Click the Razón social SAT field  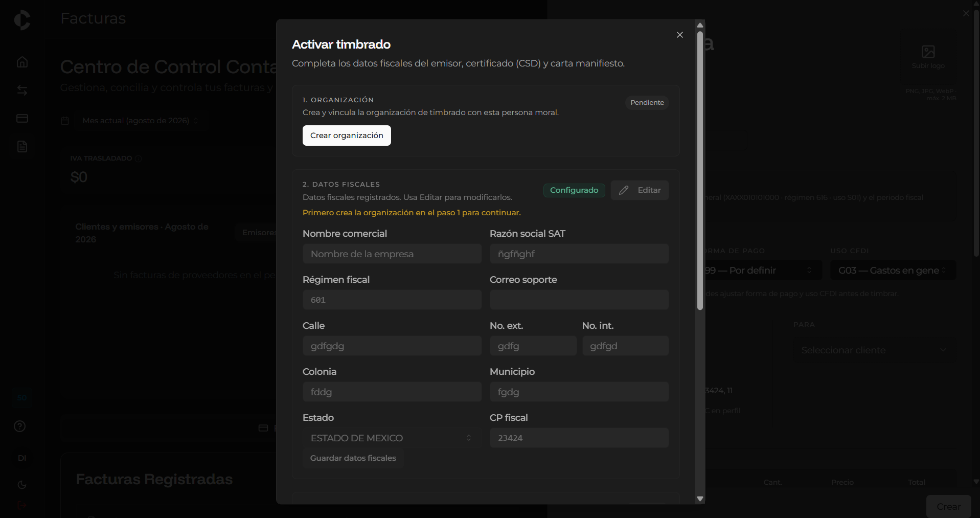579,254
